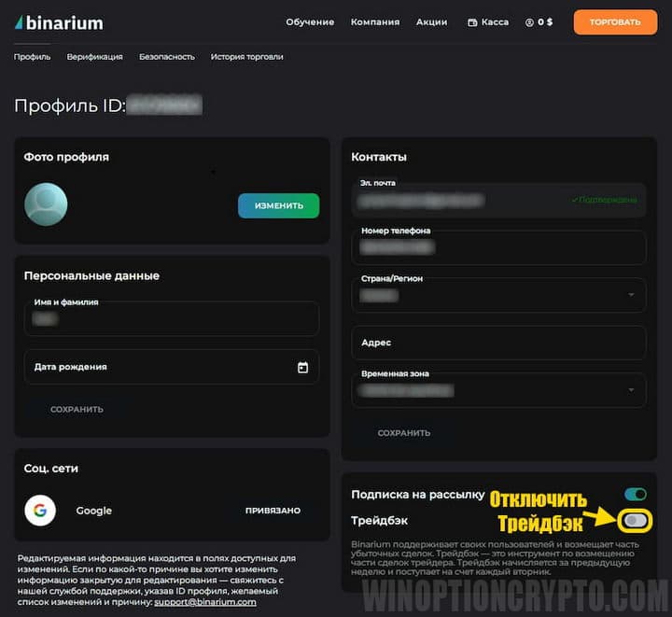Image resolution: width=672 pixels, height=617 pixels.
Task: Click the ИЗМЕНИТЬ photo button
Action: coord(278,205)
